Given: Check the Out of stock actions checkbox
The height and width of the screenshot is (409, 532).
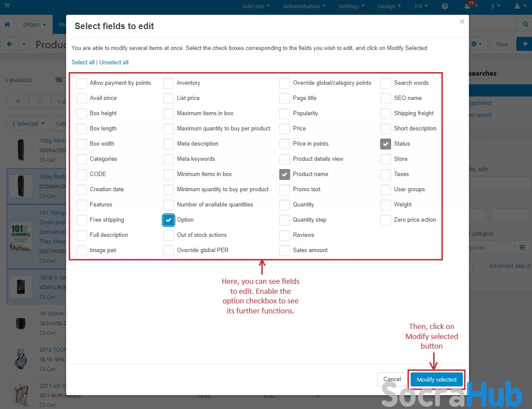Looking at the screenshot, I should point(169,235).
